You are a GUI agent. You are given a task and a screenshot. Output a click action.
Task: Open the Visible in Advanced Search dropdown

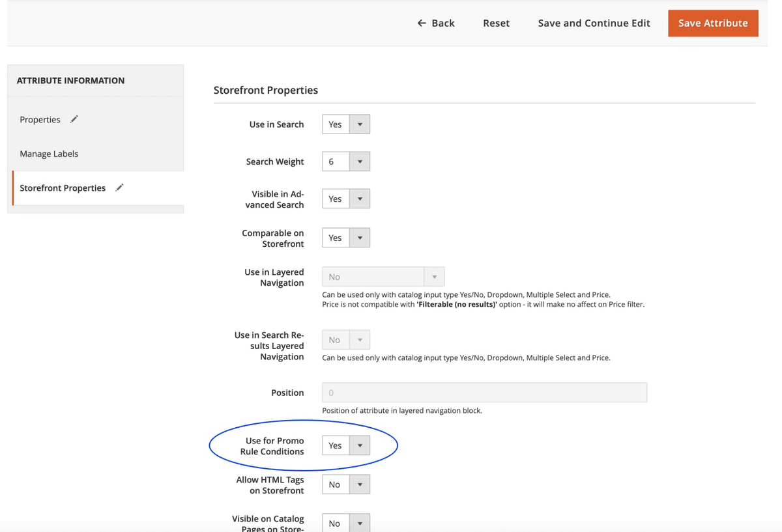pyautogui.click(x=346, y=199)
